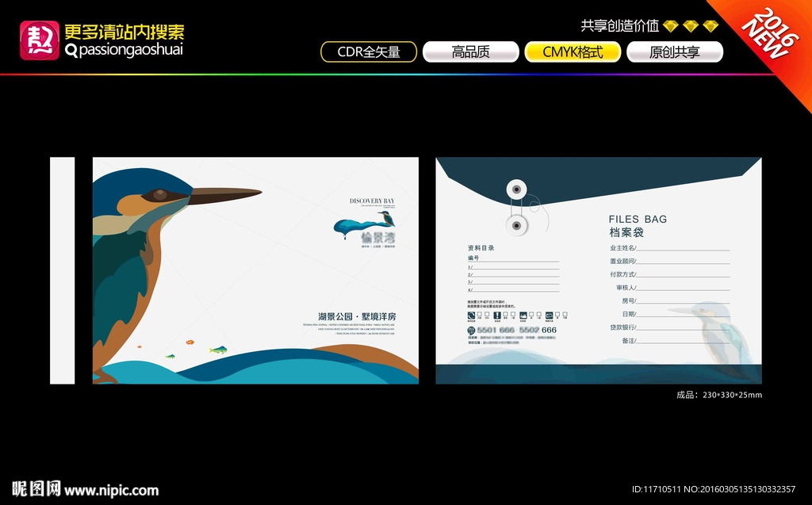
Task: Click the red logo icon in header
Action: [x=40, y=40]
